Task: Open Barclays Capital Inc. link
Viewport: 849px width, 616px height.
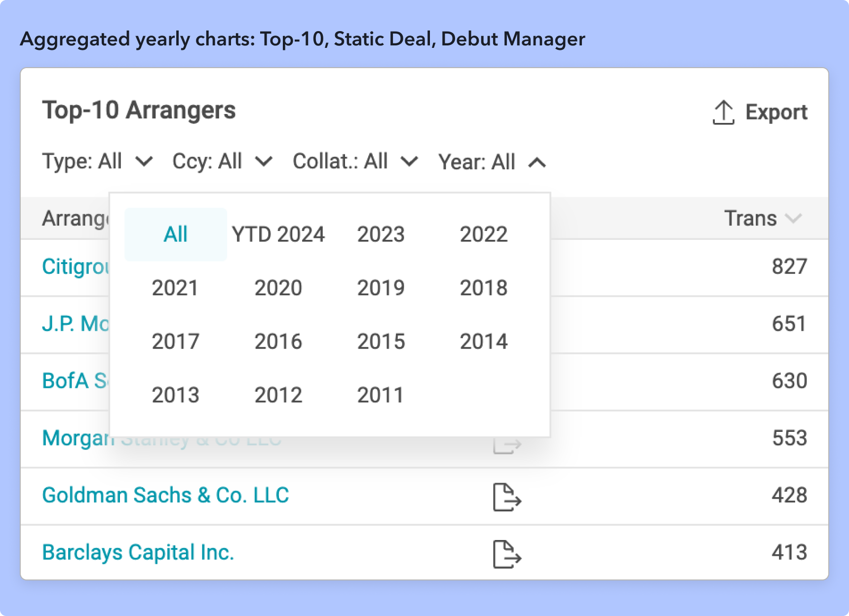Action: [x=138, y=552]
